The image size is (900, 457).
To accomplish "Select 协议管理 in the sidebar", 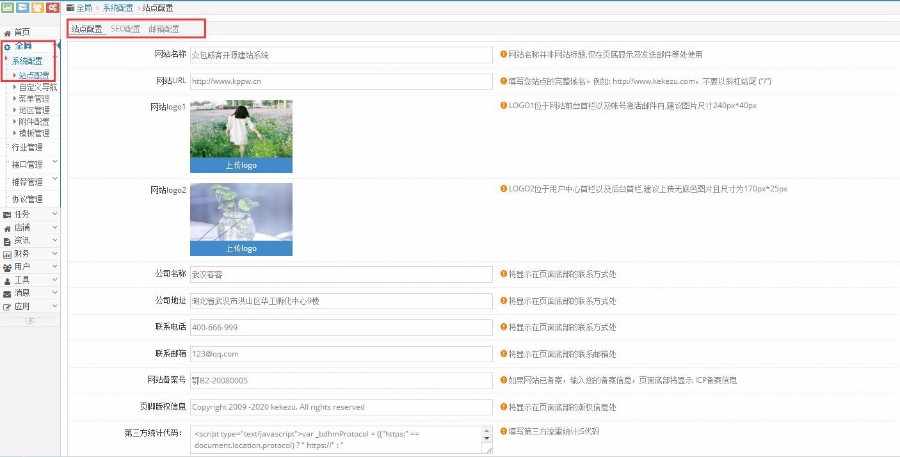I will point(27,199).
